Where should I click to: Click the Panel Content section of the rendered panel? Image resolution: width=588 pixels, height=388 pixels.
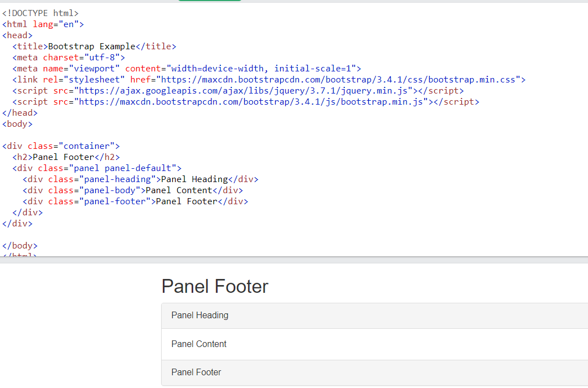198,344
